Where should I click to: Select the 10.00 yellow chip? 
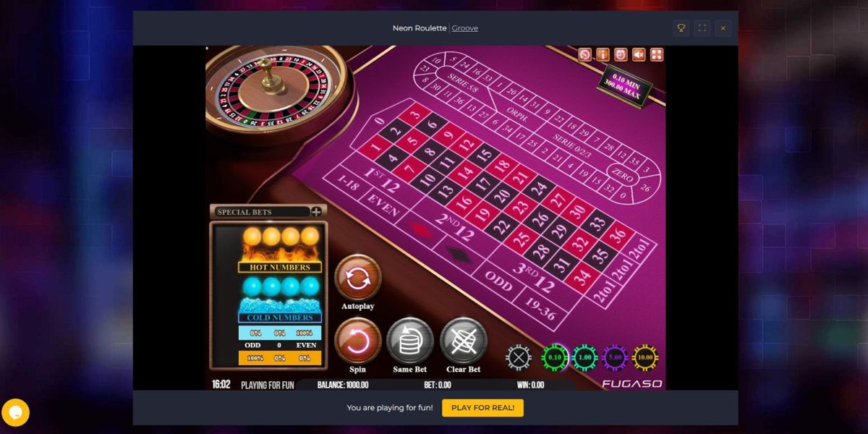(x=645, y=357)
